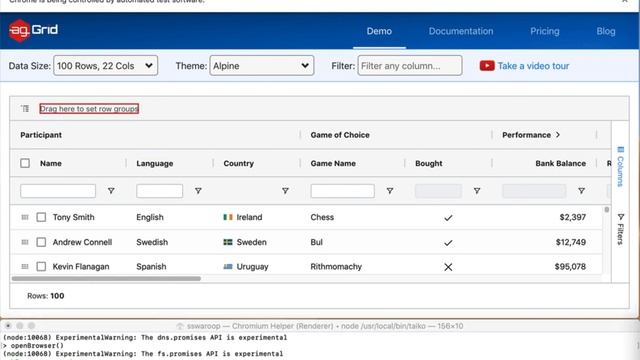The width and height of the screenshot is (640, 360).
Task: Click the $95,078 bank balance cell
Action: (x=570, y=267)
